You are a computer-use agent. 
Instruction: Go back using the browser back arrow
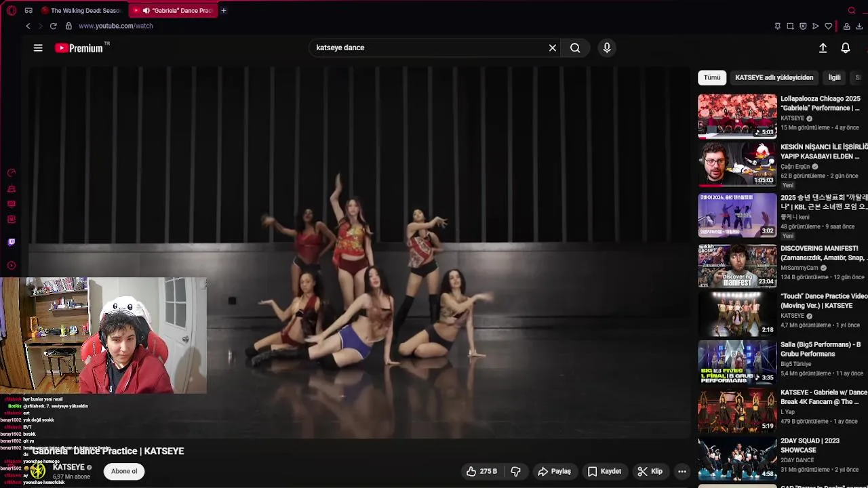[28, 26]
